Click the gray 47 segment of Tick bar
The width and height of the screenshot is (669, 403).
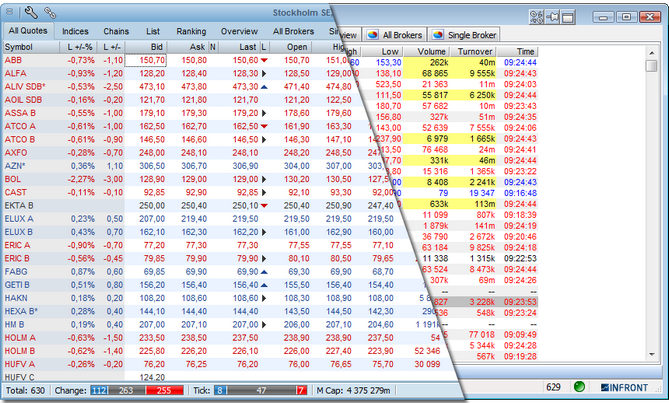point(261,390)
